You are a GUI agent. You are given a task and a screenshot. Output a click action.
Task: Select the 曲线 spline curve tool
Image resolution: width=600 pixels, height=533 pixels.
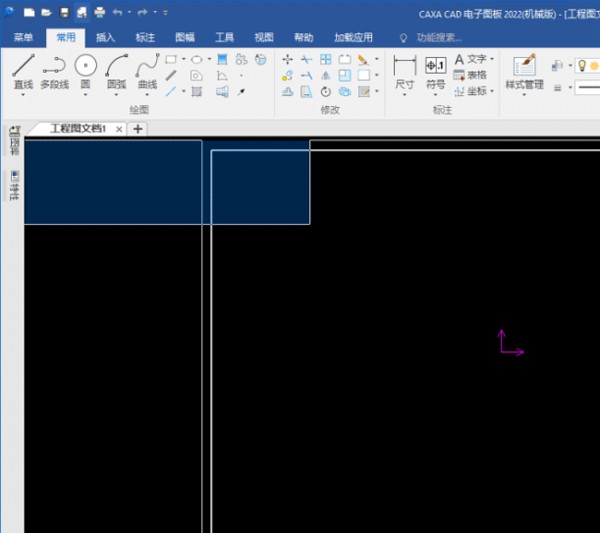click(147, 72)
